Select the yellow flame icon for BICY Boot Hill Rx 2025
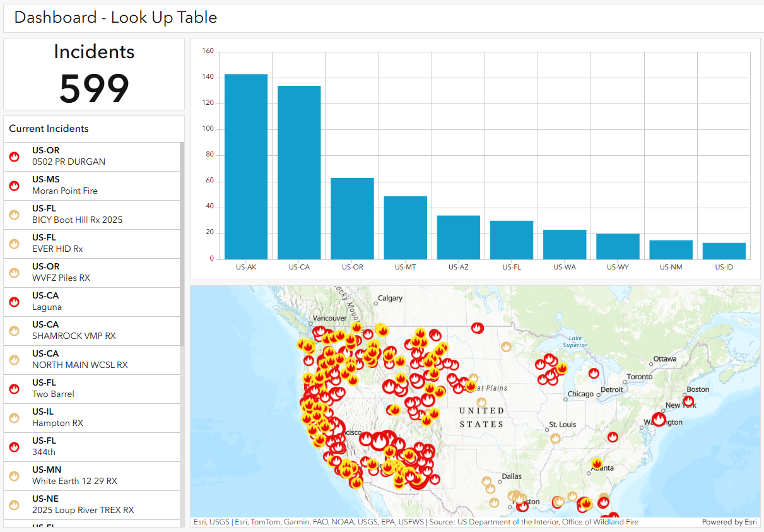The image size is (764, 532). 14,214
